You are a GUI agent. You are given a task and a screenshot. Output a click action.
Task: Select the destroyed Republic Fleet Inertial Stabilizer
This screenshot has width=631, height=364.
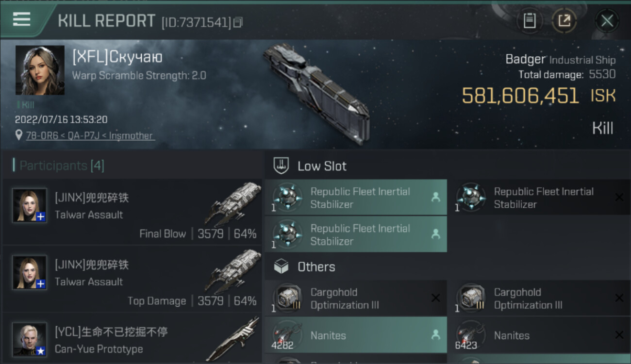click(539, 198)
